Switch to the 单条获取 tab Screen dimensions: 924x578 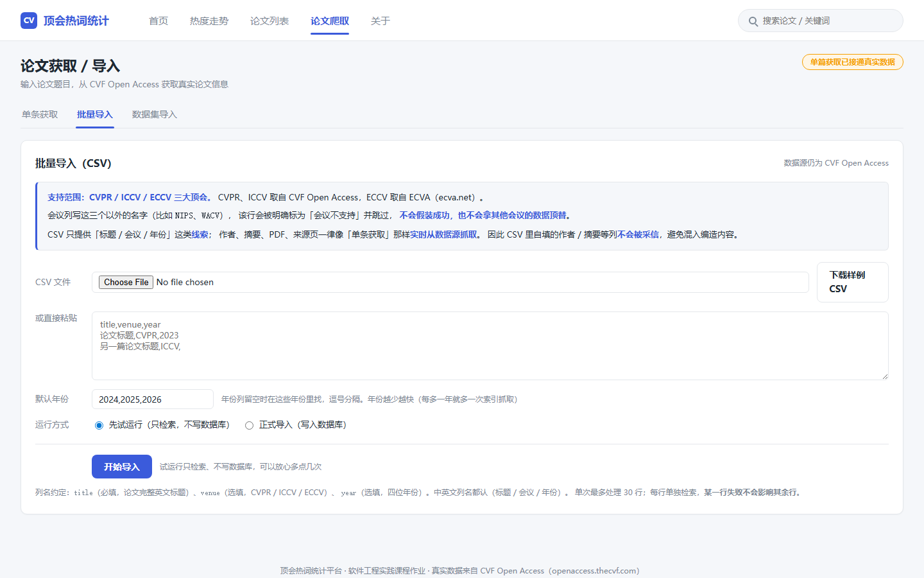[40, 114]
